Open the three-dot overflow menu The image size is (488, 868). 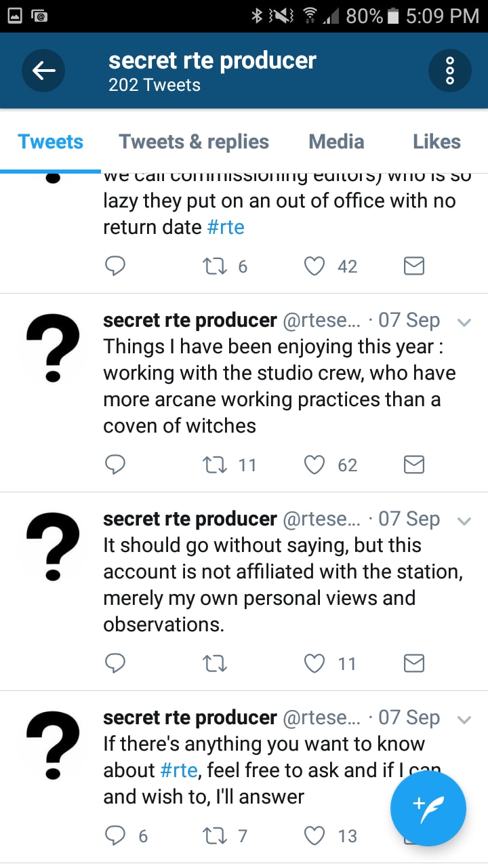450,70
